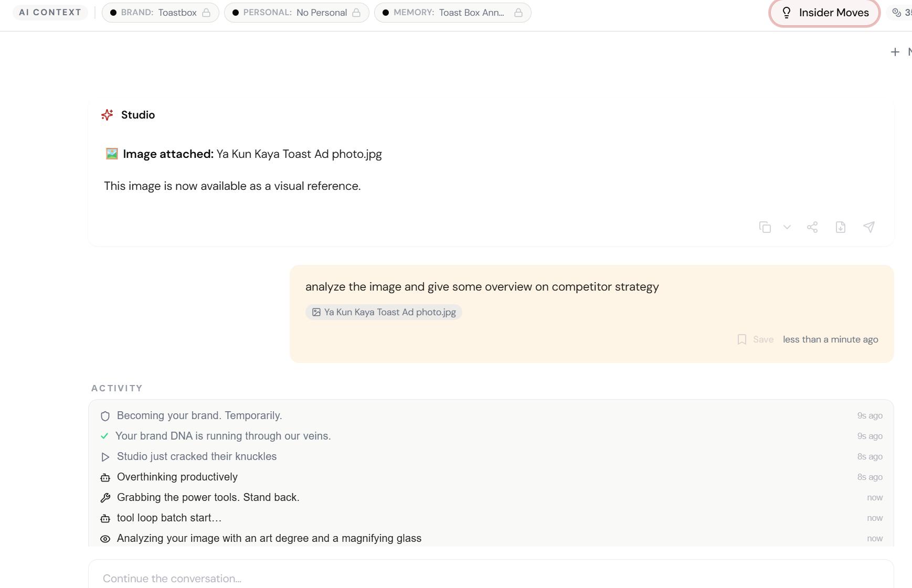This screenshot has height=588, width=912.
Task: Click the Studio sparkle icon
Action: pyautogui.click(x=107, y=115)
